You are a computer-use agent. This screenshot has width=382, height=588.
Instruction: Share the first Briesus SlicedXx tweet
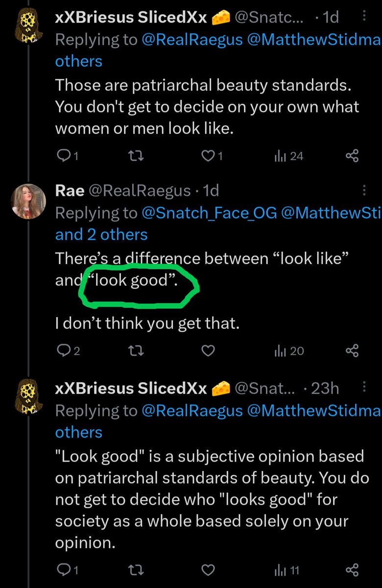point(352,156)
